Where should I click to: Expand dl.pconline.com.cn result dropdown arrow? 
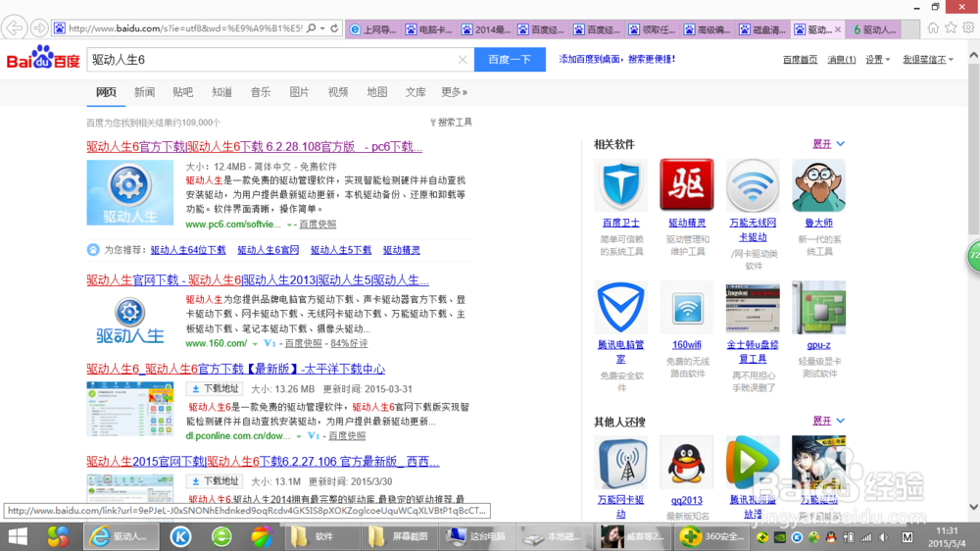299,436
